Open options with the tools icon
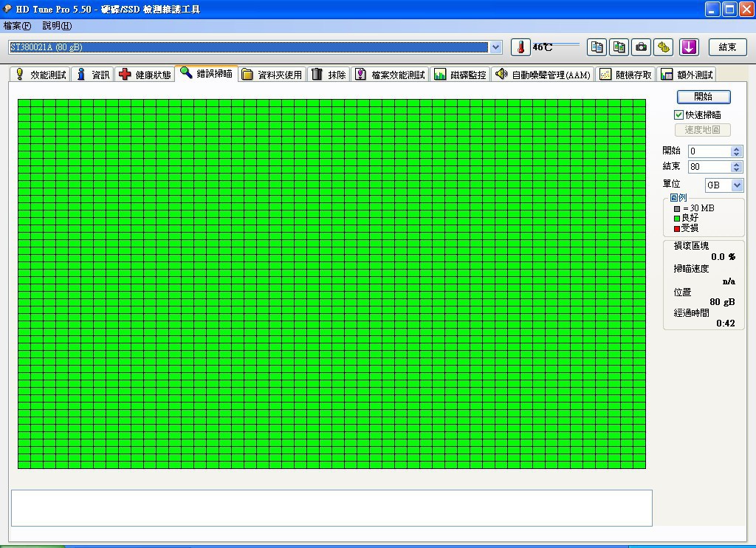The width and height of the screenshot is (756, 548). pyautogui.click(x=664, y=47)
